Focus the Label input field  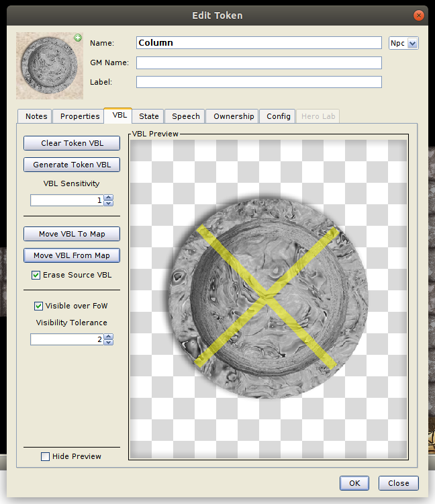coord(258,82)
